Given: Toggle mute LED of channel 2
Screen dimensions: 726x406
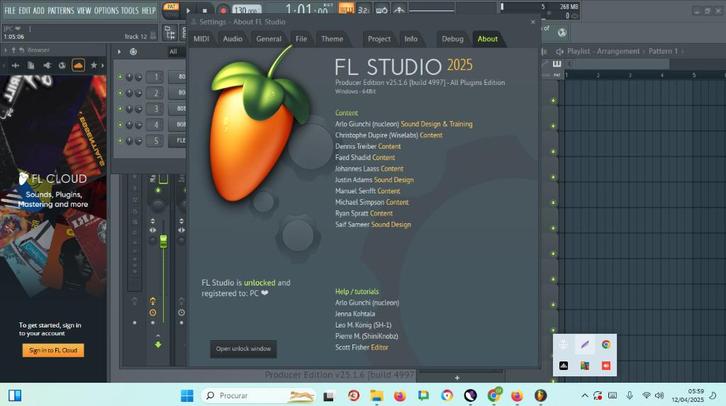Looking at the screenshot, I should tap(120, 93).
